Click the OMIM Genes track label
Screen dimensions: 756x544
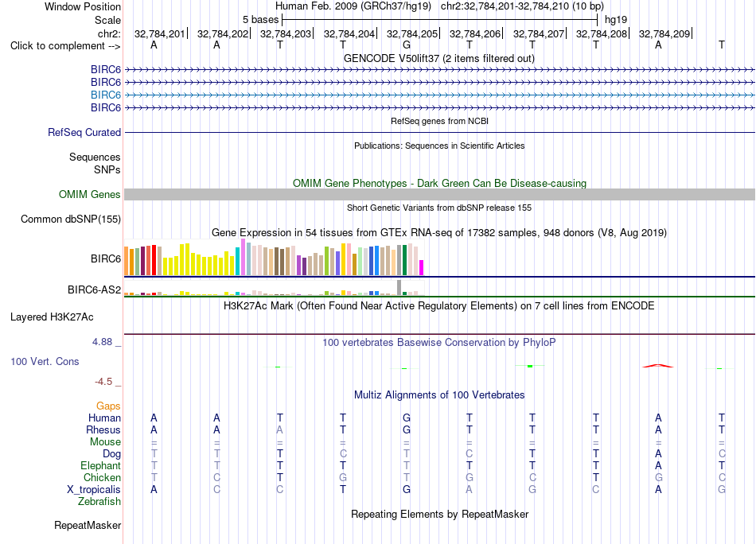[x=89, y=194]
